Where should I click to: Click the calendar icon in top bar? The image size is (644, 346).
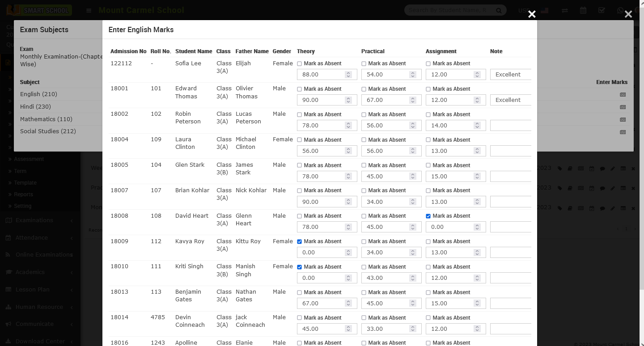tap(583, 10)
